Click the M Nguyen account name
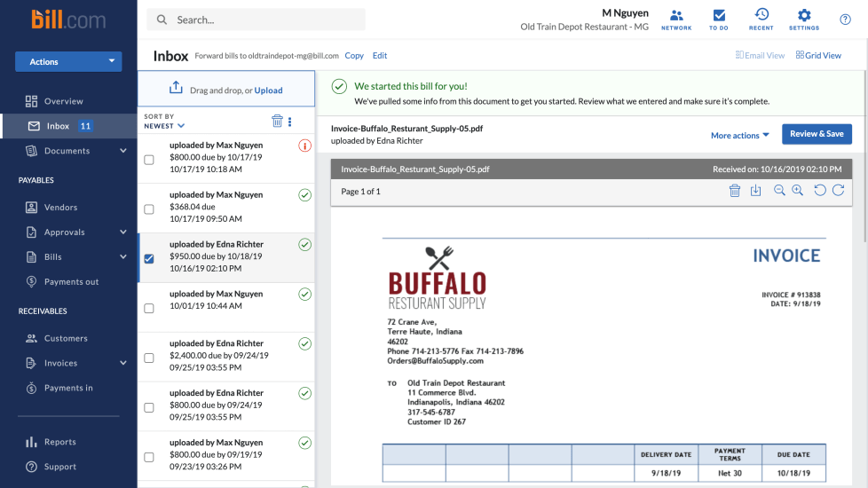The image size is (868, 488). pos(625,12)
